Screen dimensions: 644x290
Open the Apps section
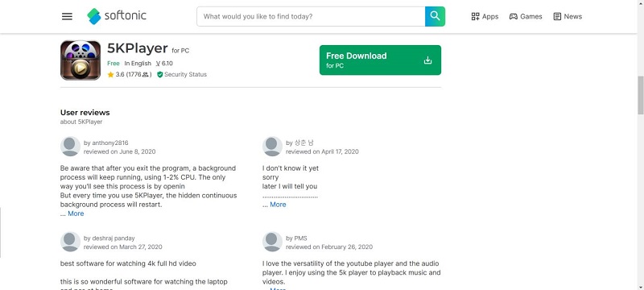[485, 16]
